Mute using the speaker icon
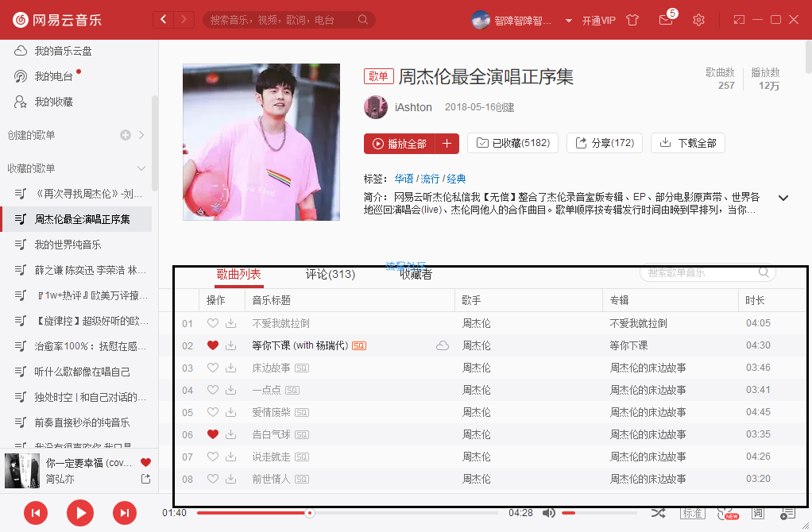The image size is (812, 532). [549, 513]
